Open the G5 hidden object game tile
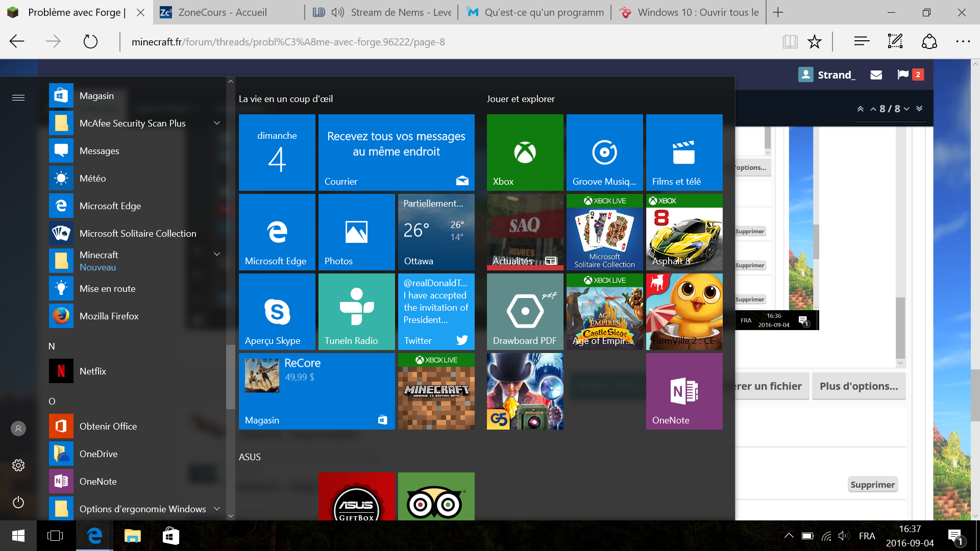The width and height of the screenshot is (980, 551). click(x=525, y=391)
